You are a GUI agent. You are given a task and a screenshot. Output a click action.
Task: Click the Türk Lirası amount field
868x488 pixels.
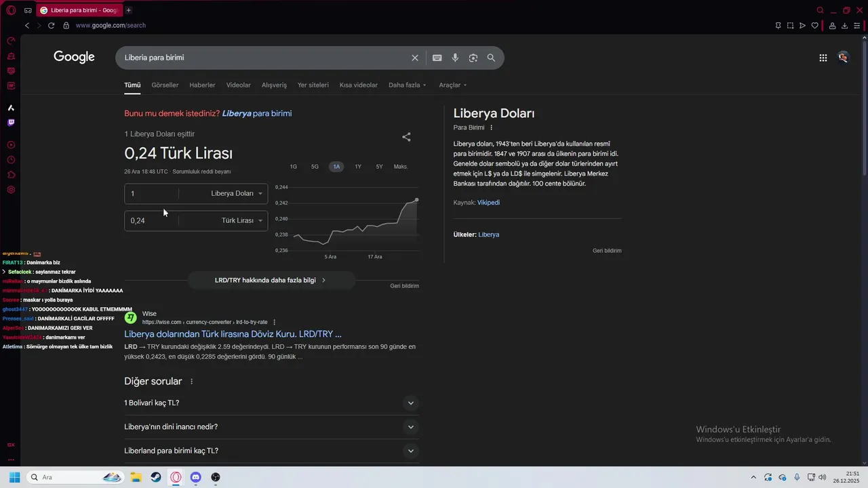(x=152, y=220)
